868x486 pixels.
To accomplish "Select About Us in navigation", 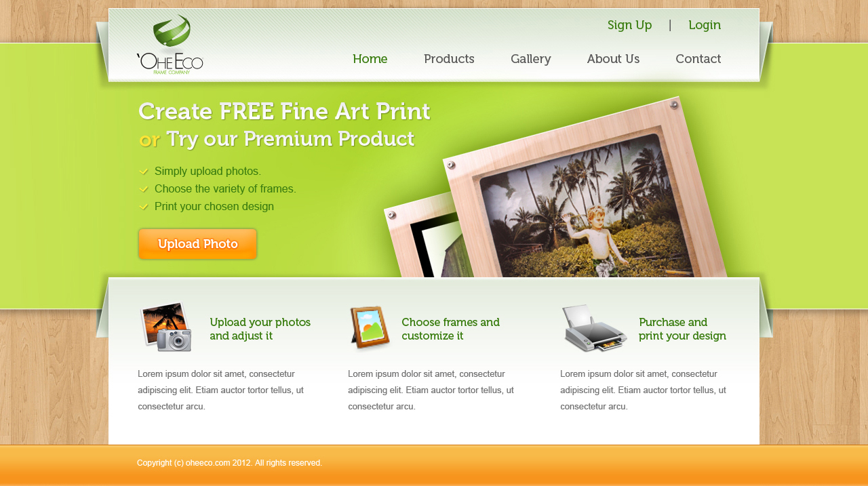I will tap(613, 59).
